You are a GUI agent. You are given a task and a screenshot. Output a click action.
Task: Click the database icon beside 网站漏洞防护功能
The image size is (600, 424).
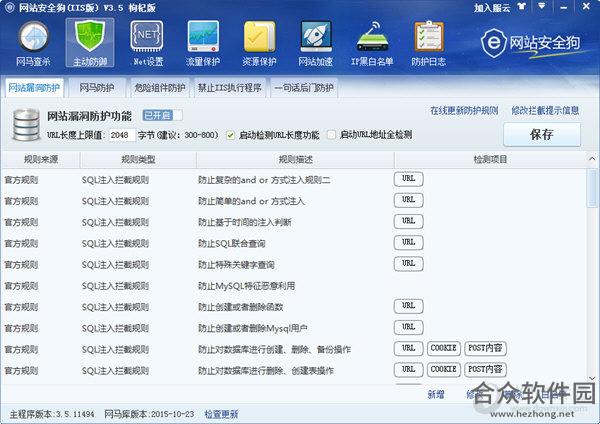pyautogui.click(x=26, y=124)
